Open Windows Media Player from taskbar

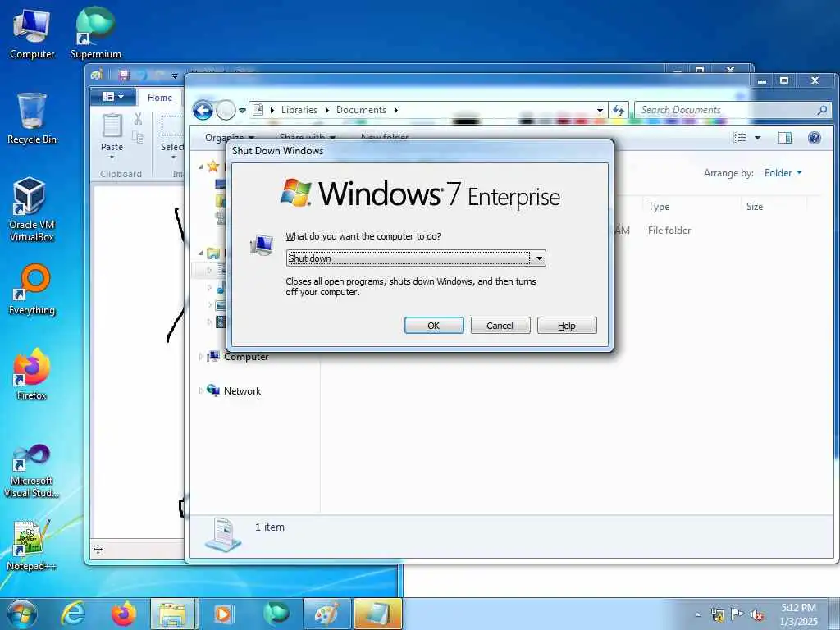click(x=223, y=614)
